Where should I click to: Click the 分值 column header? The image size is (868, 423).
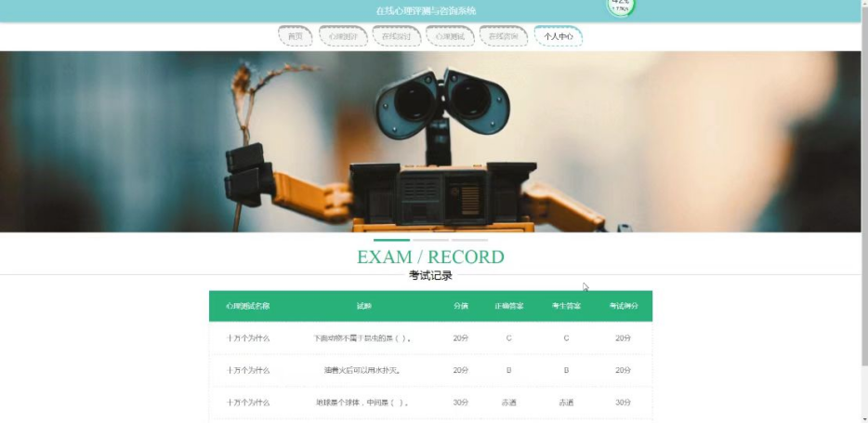coord(461,306)
